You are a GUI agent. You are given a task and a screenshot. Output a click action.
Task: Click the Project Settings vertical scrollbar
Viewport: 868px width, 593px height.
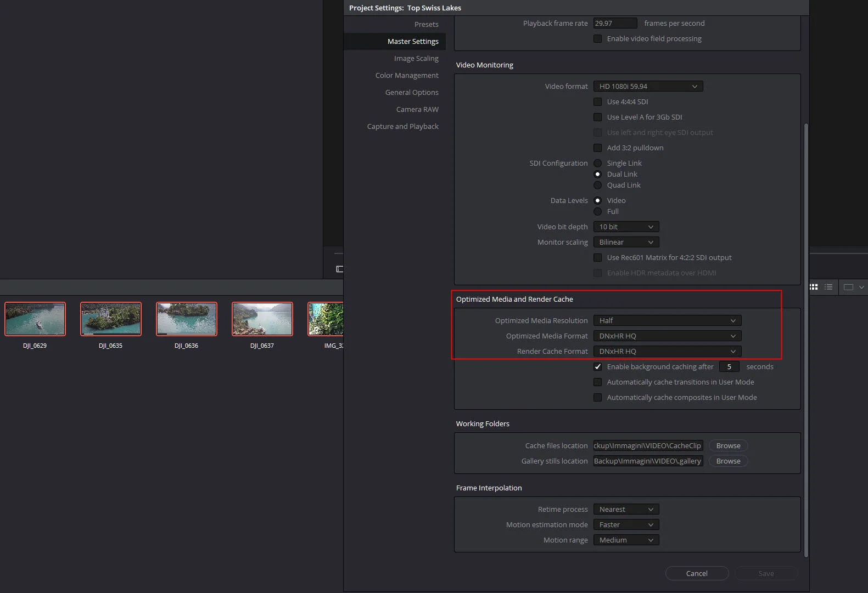tap(806, 340)
